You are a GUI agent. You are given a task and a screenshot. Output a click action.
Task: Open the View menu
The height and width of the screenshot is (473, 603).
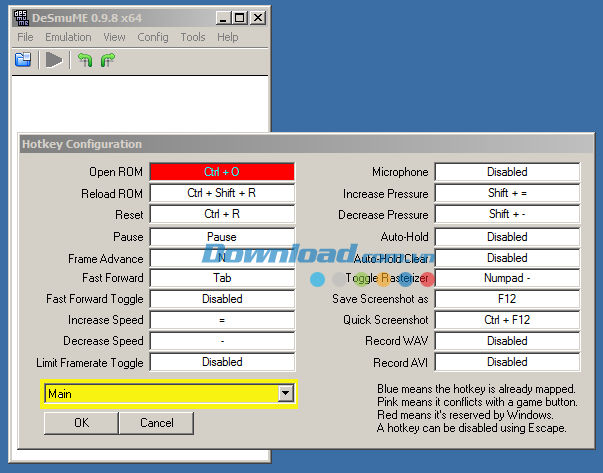coord(114,37)
